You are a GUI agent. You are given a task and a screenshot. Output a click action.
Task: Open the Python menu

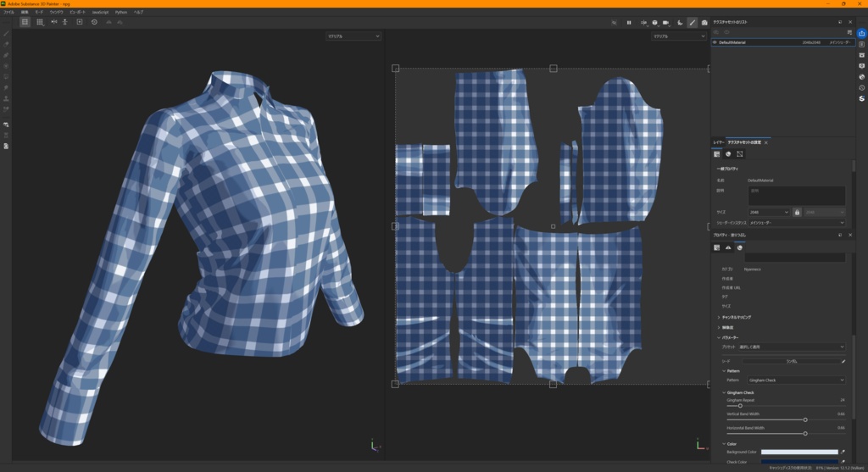tap(120, 12)
